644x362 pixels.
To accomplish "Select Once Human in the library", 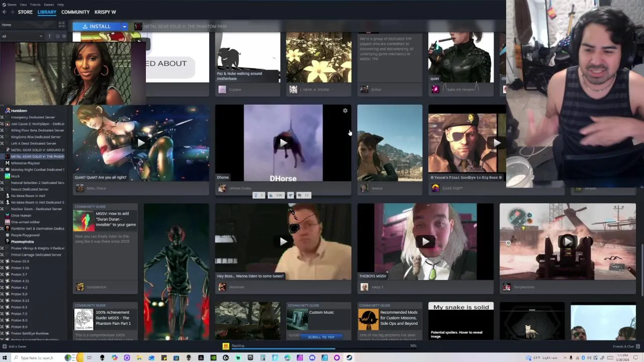I will (21, 215).
